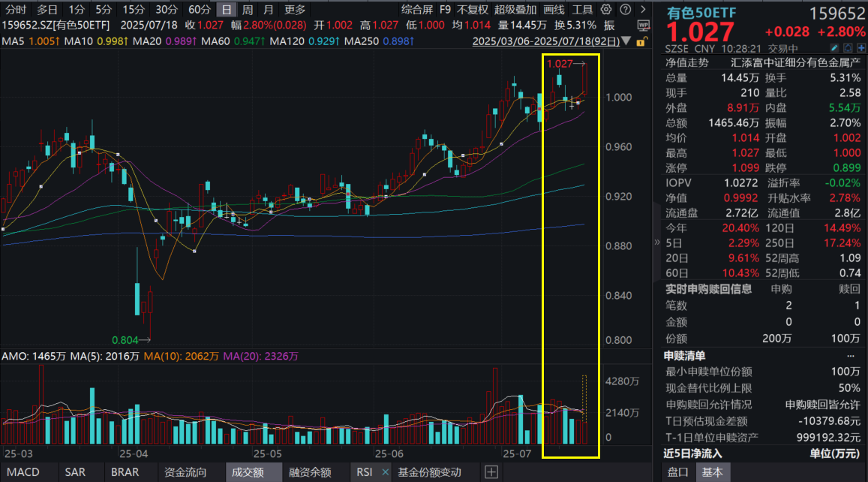Close the RSI indicator tab
Viewport: 868px width, 482px height.
pyautogui.click(x=385, y=472)
